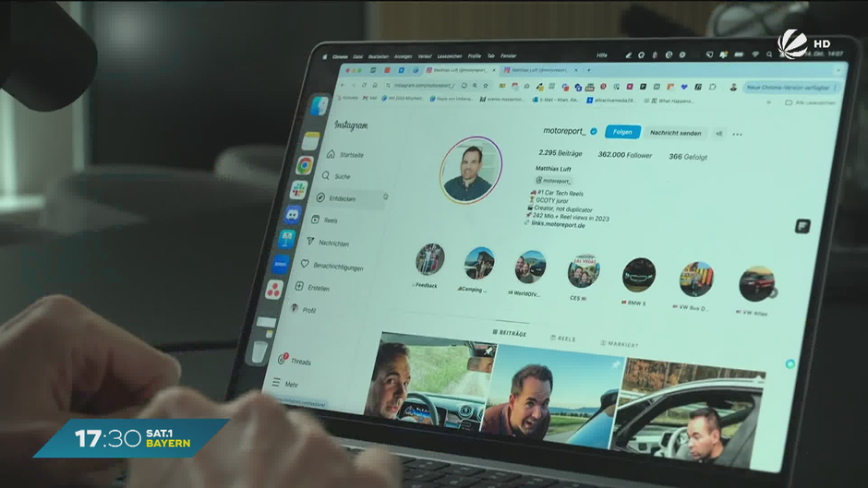
Task: Open Keynote from the dock
Action: (287, 239)
